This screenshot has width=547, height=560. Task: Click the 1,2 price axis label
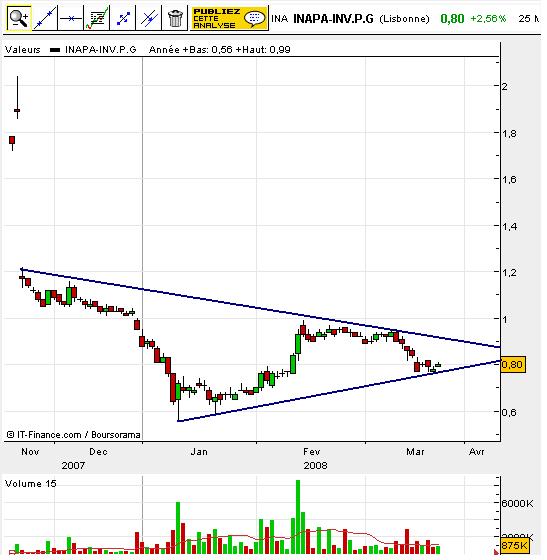tap(509, 272)
